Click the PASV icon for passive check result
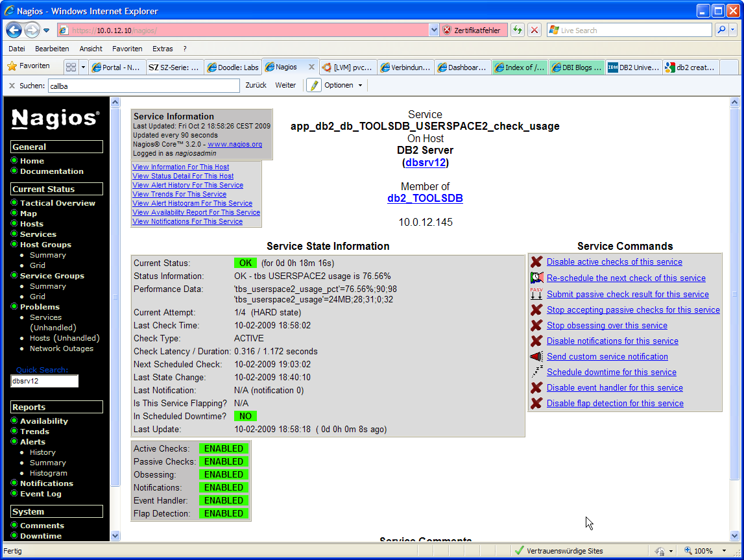Screen dimensions: 744x560 click(536, 294)
